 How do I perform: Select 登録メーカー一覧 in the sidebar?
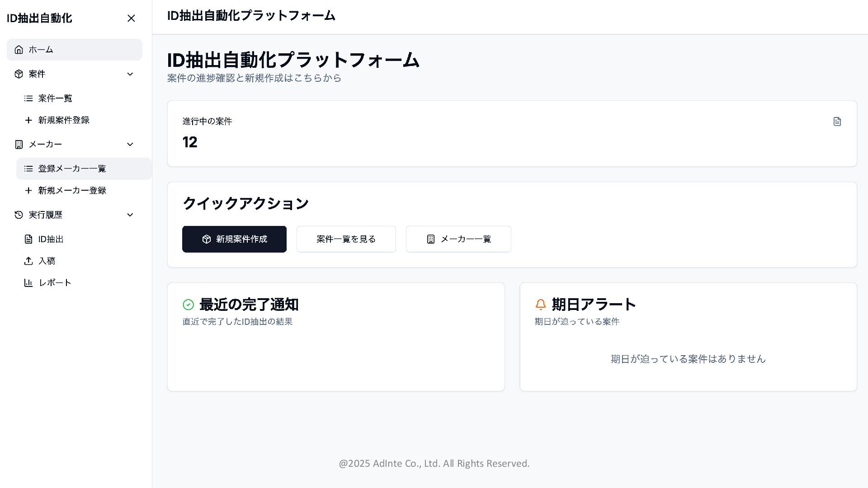point(72,169)
